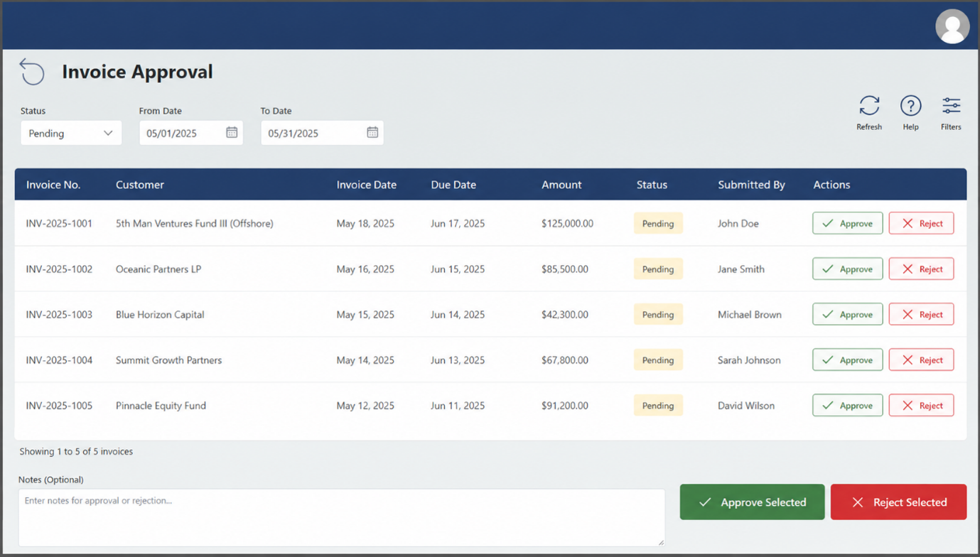Approve the Pinnacle Equity Fund invoice
The height and width of the screenshot is (557, 980).
(x=848, y=405)
